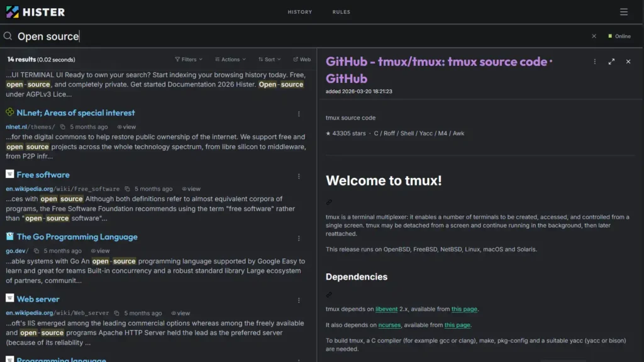Viewport: 644px width, 362px height.
Task: Open 'this page' link for libevent
Action: click(x=464, y=309)
